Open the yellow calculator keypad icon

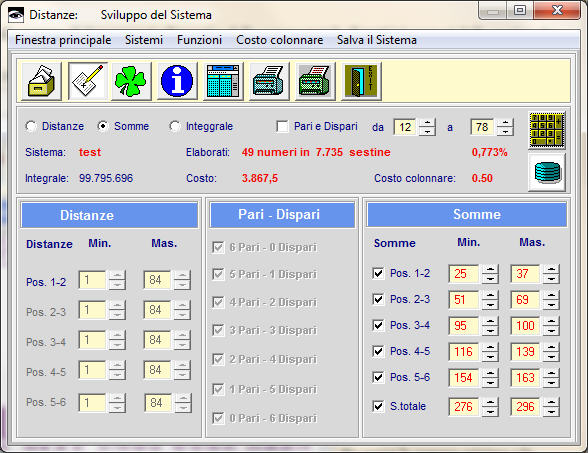pos(547,130)
